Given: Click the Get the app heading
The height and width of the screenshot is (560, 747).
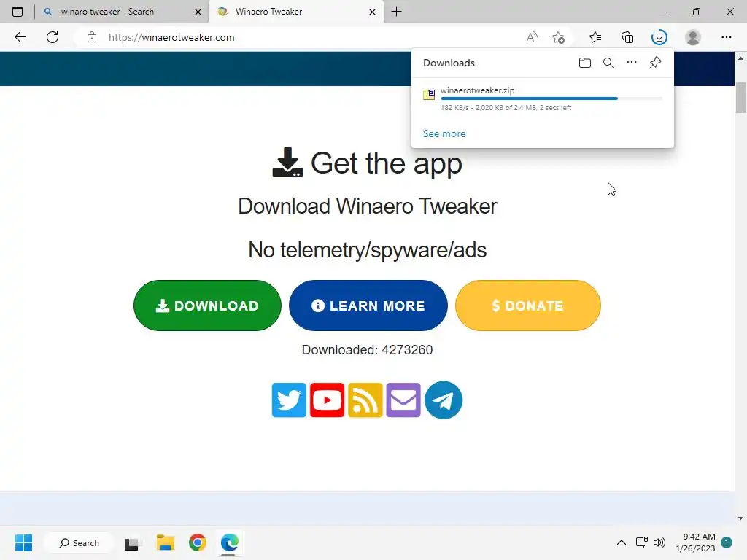Looking at the screenshot, I should point(368,163).
